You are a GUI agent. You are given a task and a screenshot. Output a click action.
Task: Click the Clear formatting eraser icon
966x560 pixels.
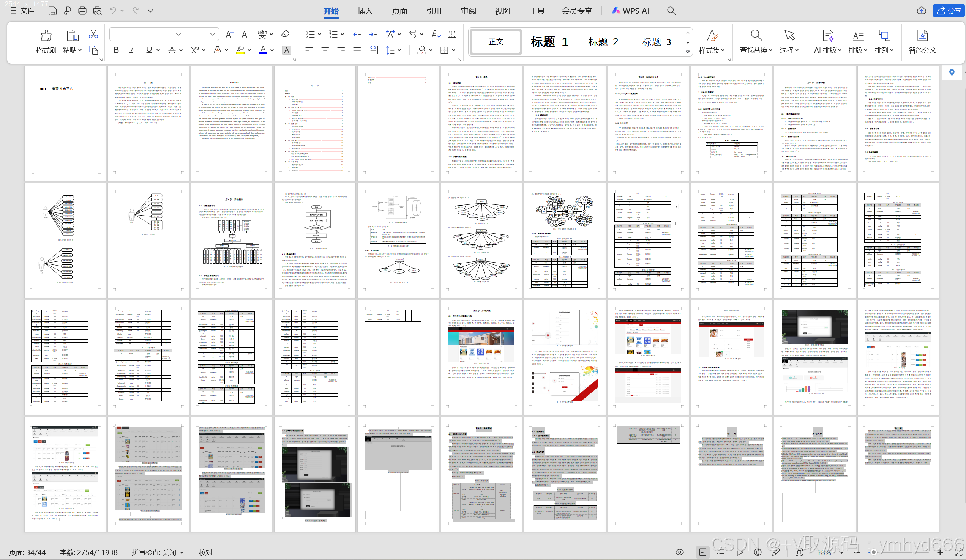(285, 35)
